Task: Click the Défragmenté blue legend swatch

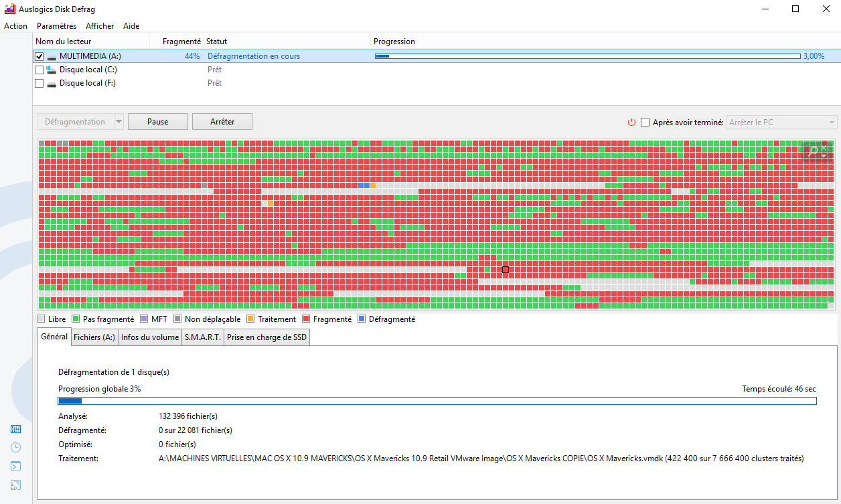Action: click(362, 319)
